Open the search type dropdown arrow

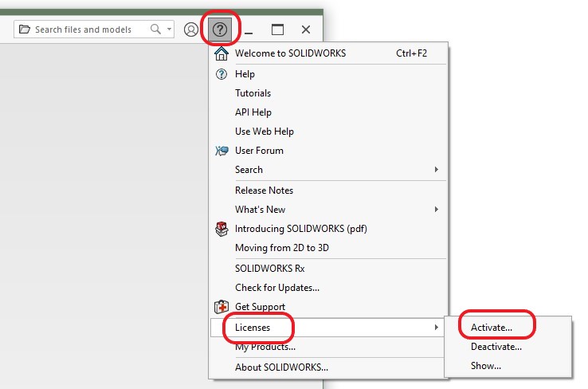(169, 29)
